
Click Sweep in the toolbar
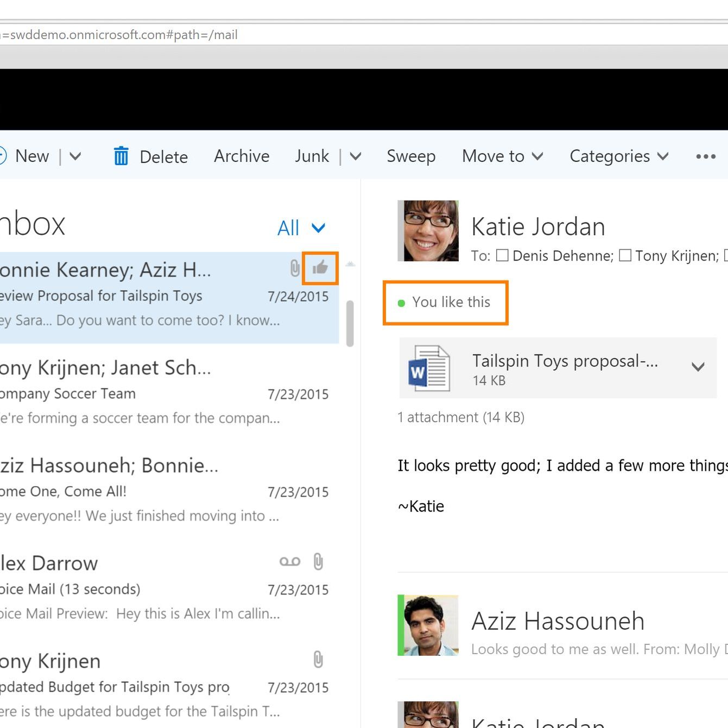(411, 156)
